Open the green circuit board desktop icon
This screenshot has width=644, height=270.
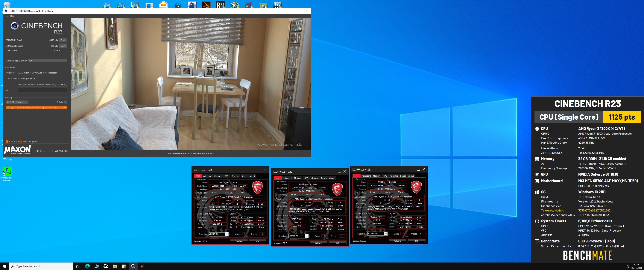263,5
